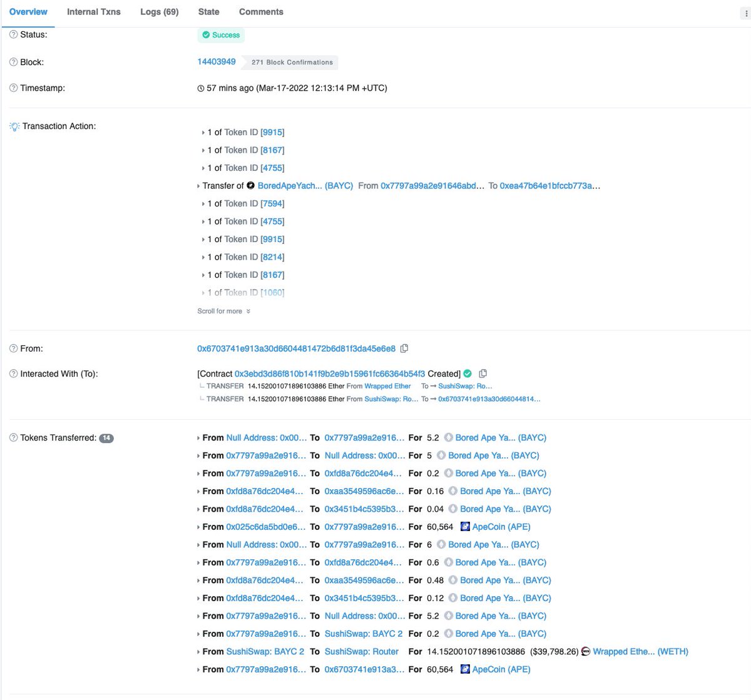
Task: Click the BAYC token icon in the For 6 row
Action: click(441, 545)
